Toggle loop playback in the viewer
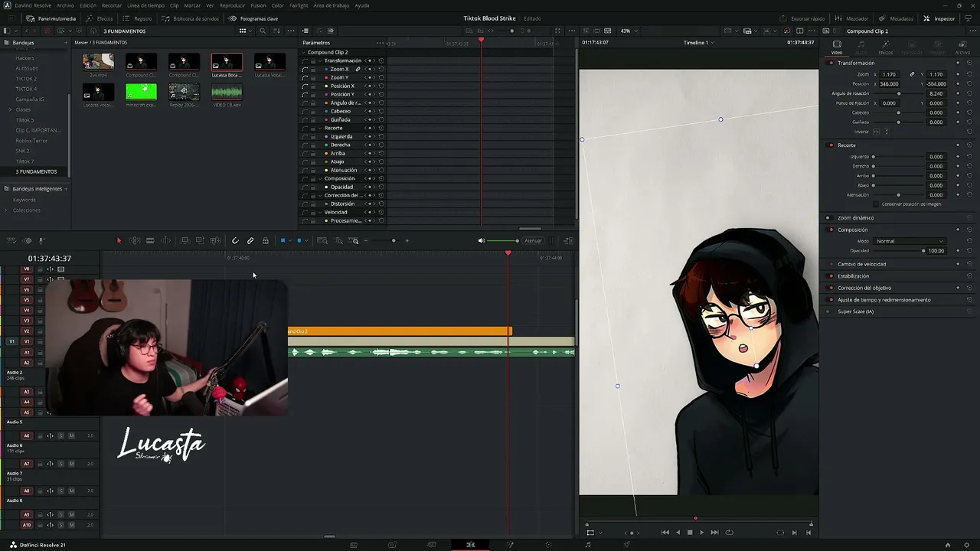The height and width of the screenshot is (551, 980). [729, 533]
